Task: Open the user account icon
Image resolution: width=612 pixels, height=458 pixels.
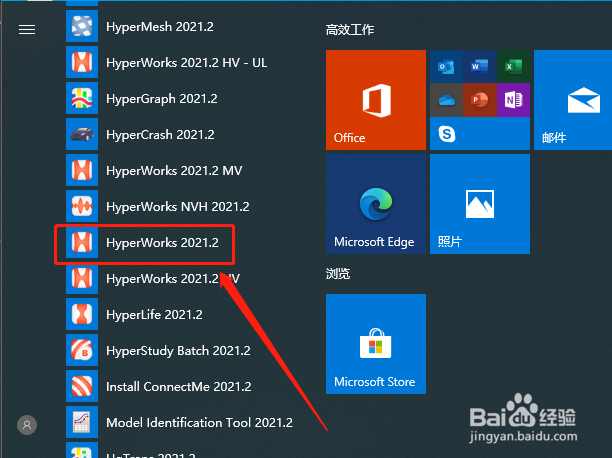Action: (27, 425)
